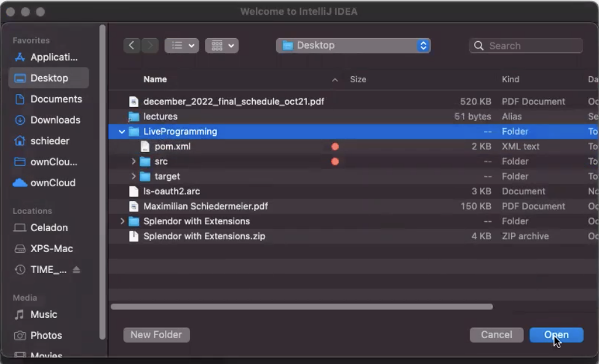The image size is (599, 364).
Task: Open Desktop in the sidebar
Action: (49, 78)
